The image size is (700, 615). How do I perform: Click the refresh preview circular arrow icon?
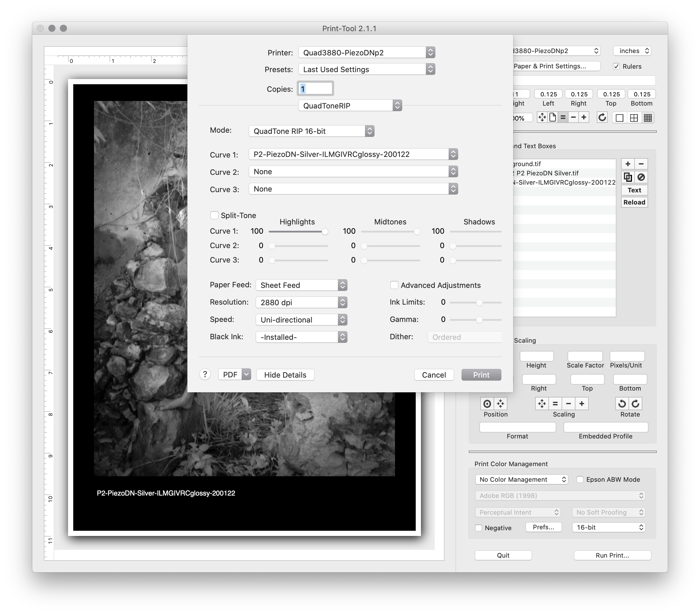click(602, 117)
